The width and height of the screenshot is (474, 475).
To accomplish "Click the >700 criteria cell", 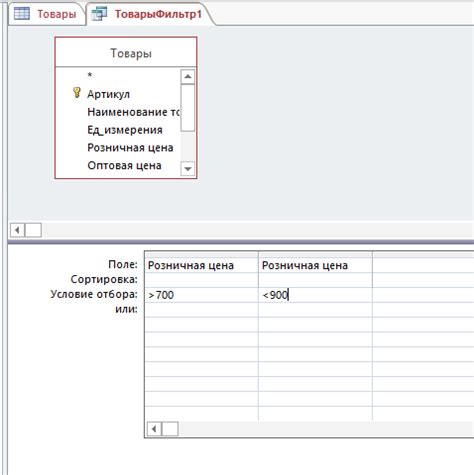I will [202, 295].
